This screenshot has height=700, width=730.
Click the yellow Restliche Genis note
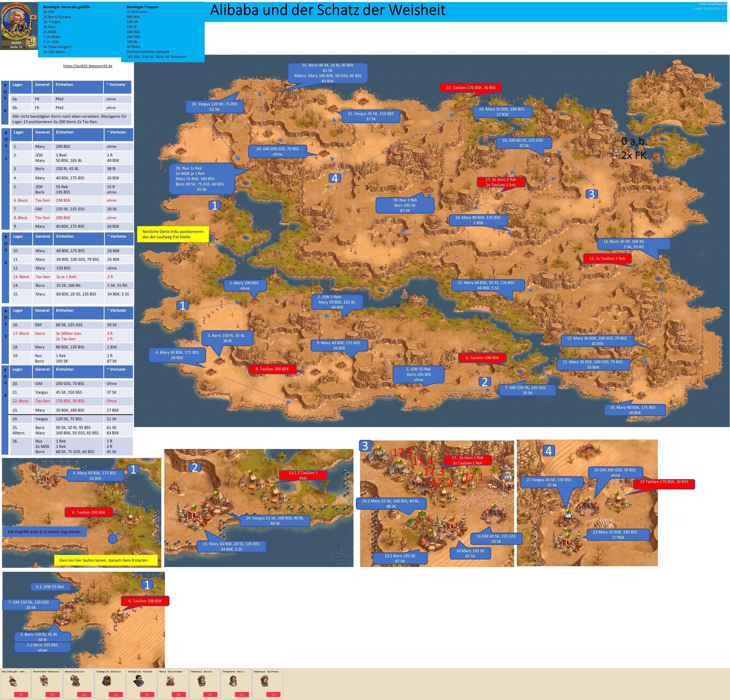point(173,234)
